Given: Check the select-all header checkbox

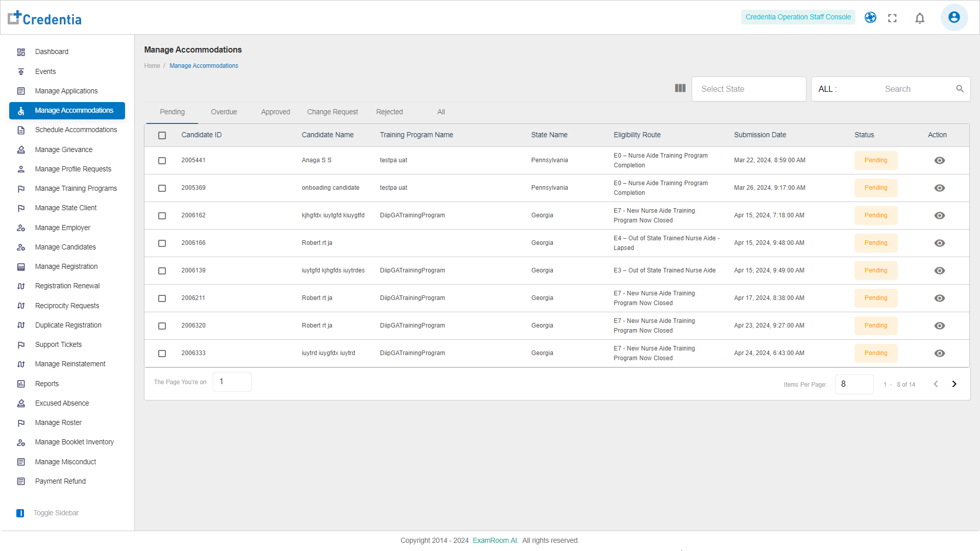Looking at the screenshot, I should coord(162,136).
